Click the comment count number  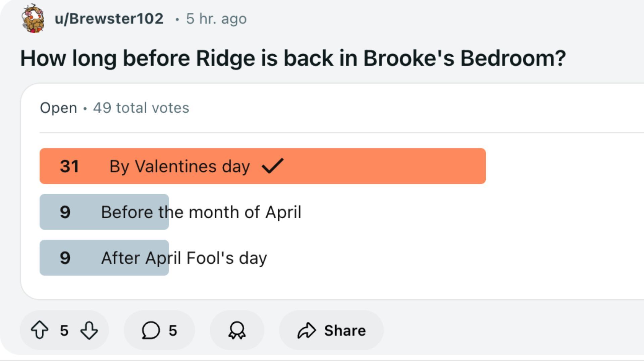(x=173, y=330)
